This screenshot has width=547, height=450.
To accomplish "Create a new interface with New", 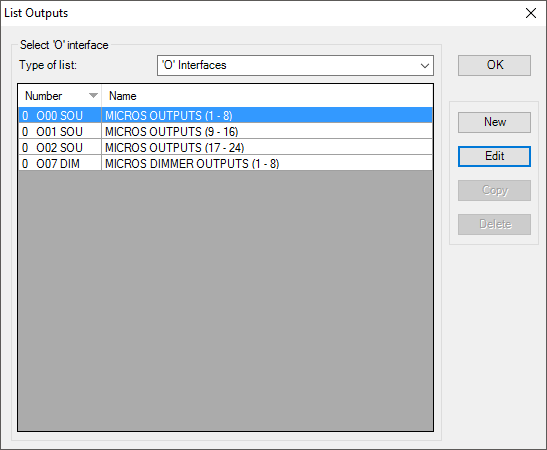I will 494,122.
